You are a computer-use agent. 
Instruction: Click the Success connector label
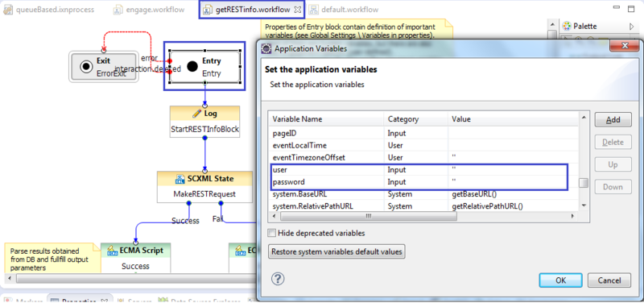point(185,221)
